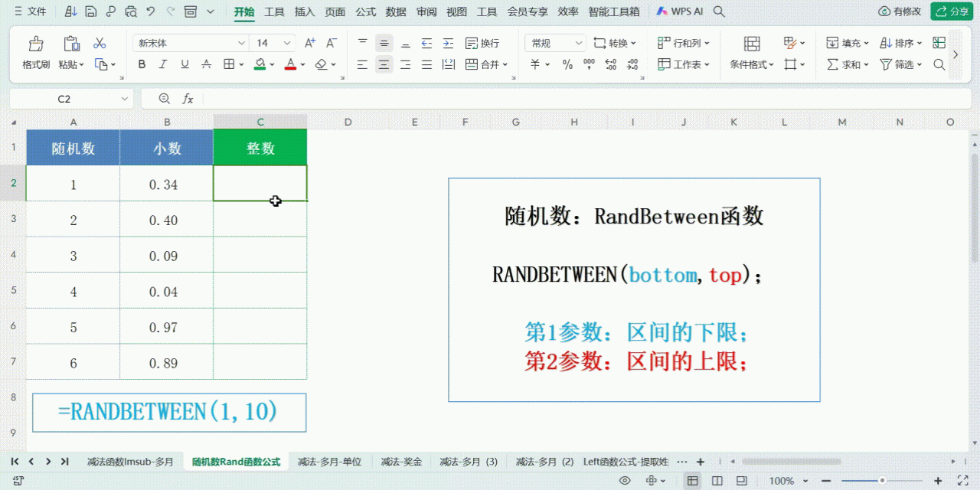Switch to the 公式 ribbon tab
The width and height of the screenshot is (980, 490).
point(366,11)
